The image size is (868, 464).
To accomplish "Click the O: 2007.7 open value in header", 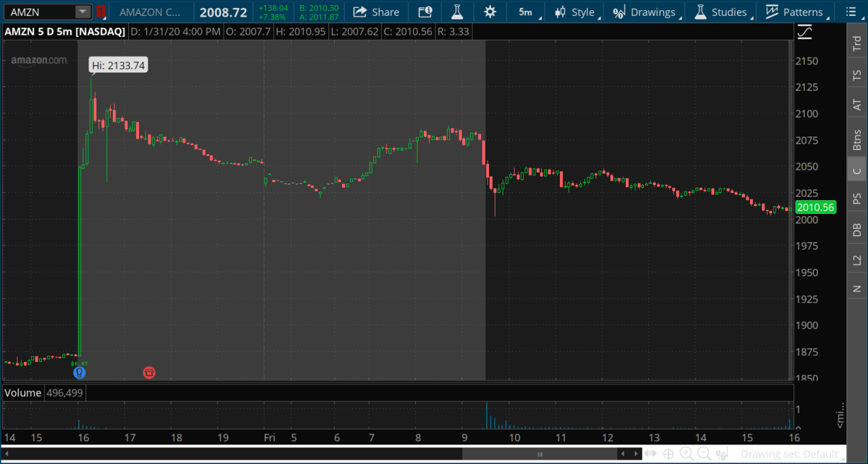I will tap(250, 32).
